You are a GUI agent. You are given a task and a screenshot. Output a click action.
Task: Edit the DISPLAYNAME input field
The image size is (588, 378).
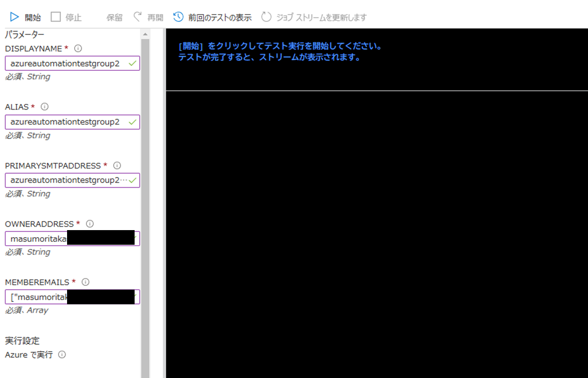click(73, 63)
